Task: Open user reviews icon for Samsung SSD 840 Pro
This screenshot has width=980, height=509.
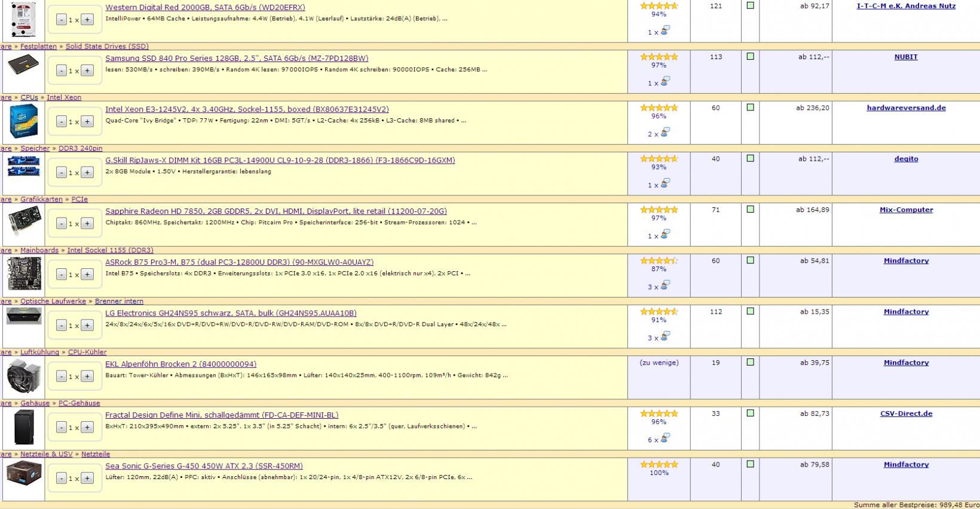Action: point(666,81)
